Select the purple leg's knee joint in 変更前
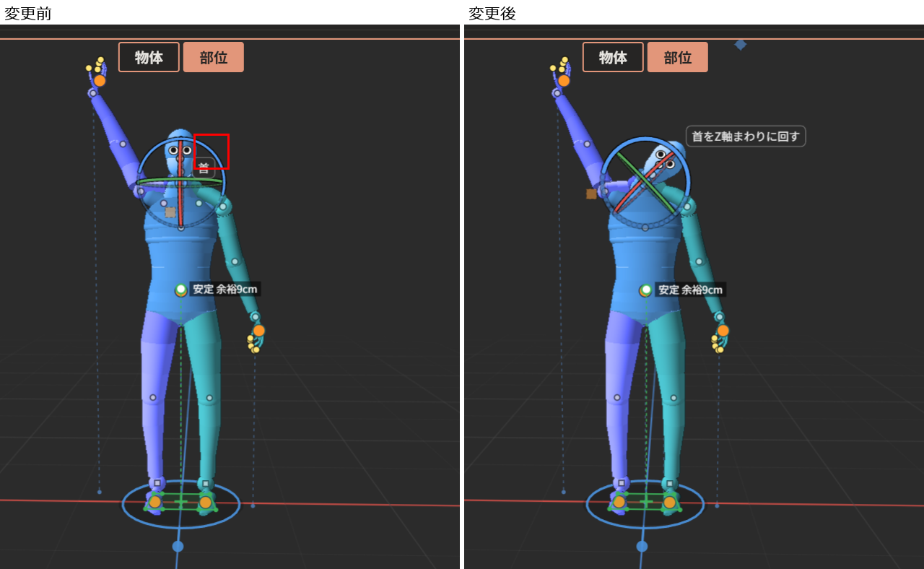924x569 pixels. click(x=153, y=397)
